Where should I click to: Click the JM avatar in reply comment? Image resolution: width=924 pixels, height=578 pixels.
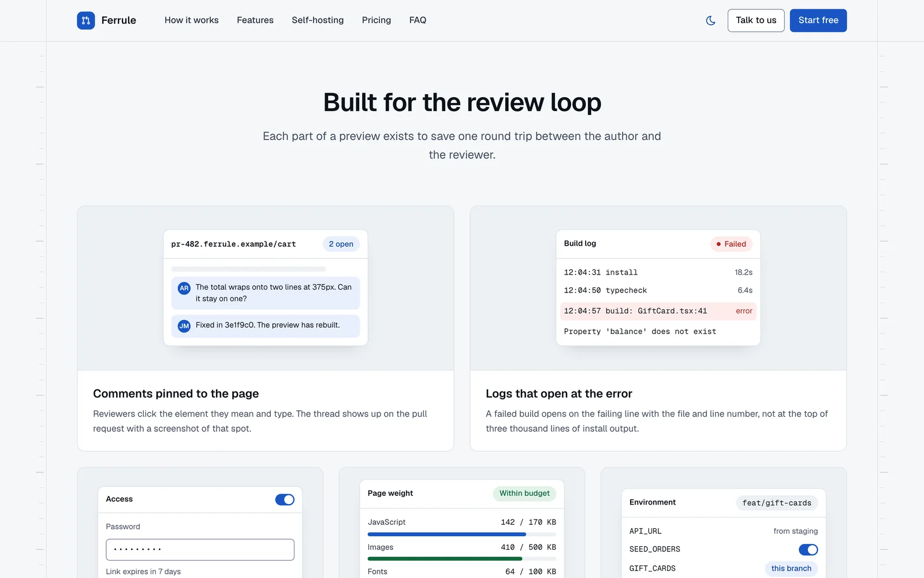tap(184, 326)
